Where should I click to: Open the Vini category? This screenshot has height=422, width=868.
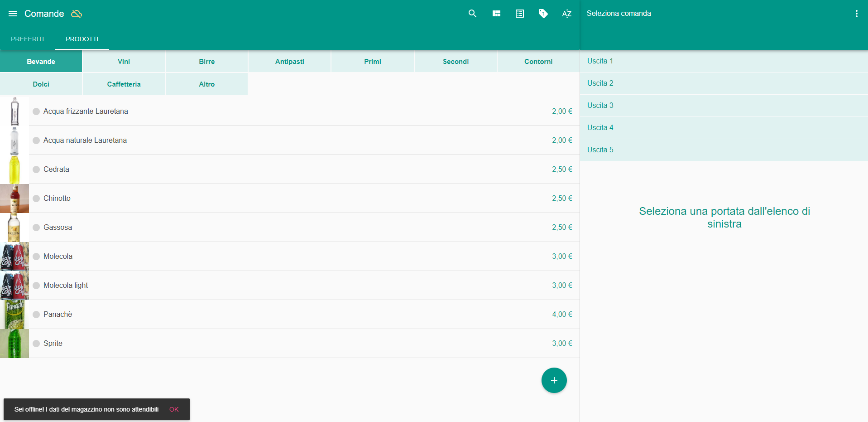[x=124, y=61]
